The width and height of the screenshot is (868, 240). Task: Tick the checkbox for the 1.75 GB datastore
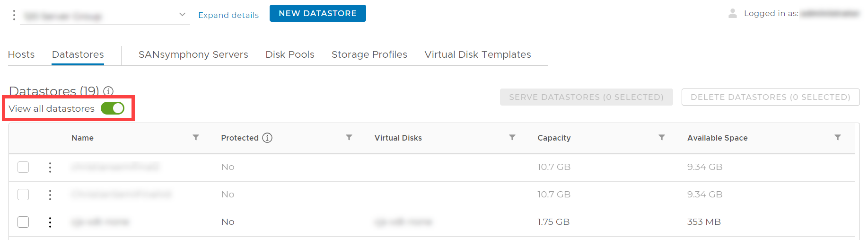tap(23, 222)
